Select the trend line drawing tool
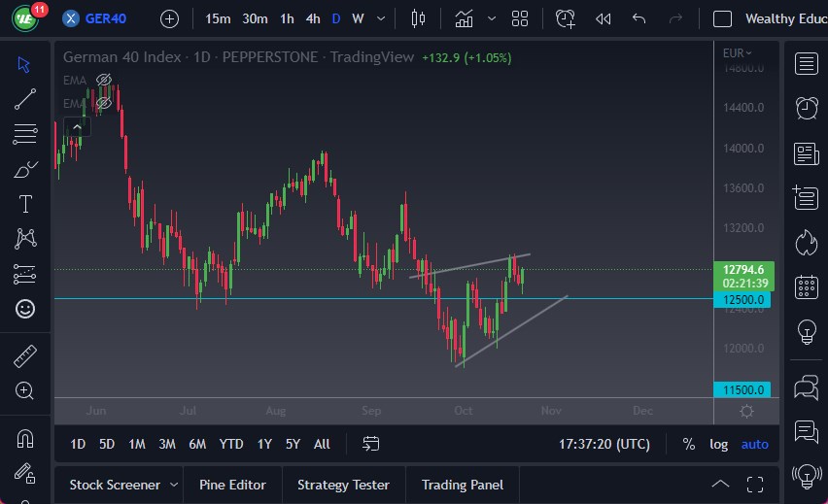Image resolution: width=828 pixels, height=504 pixels. point(25,99)
